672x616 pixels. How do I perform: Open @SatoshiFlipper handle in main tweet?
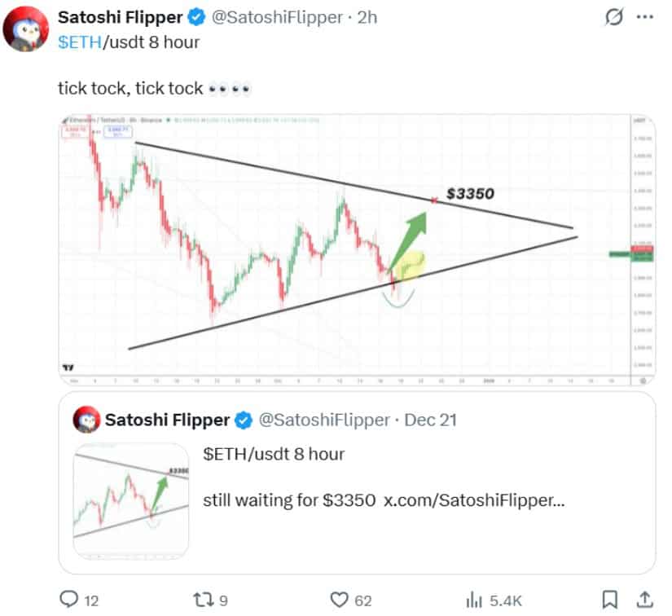click(x=273, y=17)
